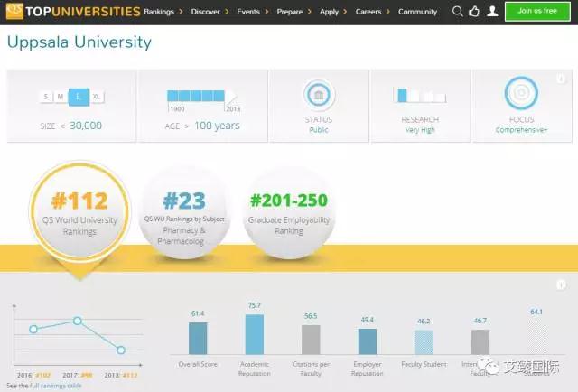Select the XL size option

click(x=97, y=97)
